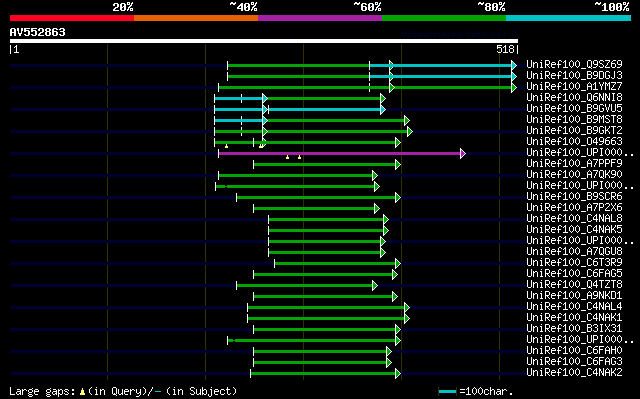This screenshot has height=399, width=640.
Task: Open the UniRef100_Q9SZ69 hit label
Action: pos(574,64)
